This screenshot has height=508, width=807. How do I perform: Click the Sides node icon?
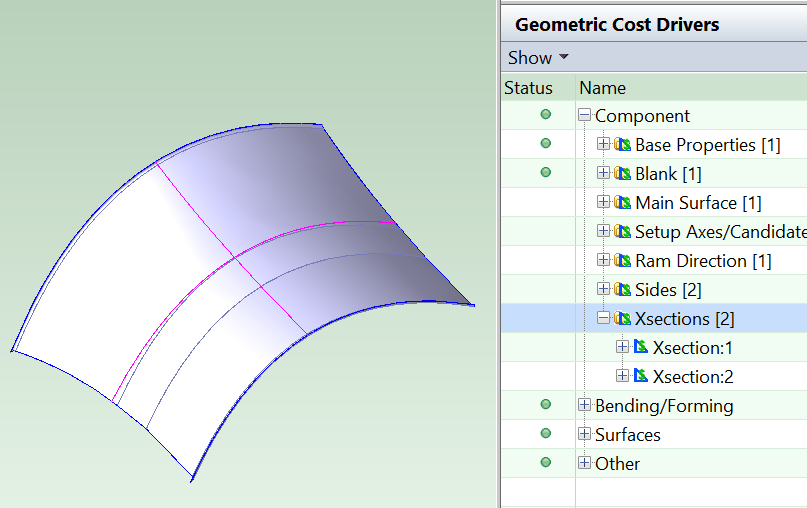point(622,290)
